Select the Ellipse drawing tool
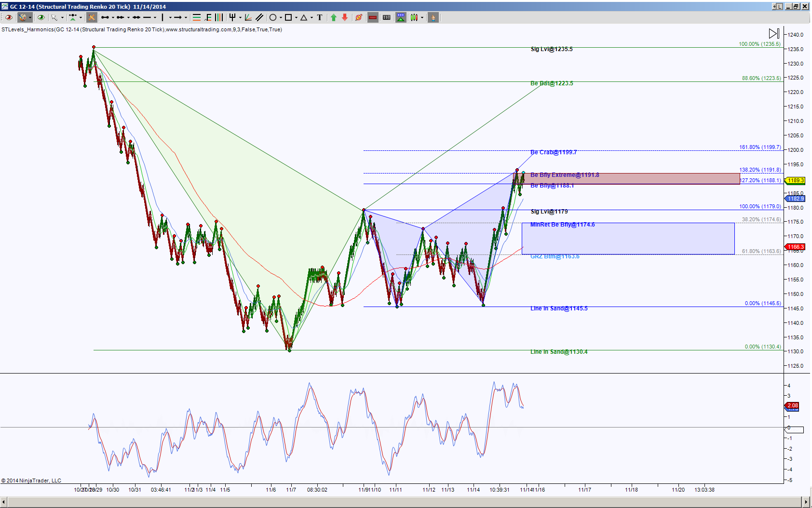The height and width of the screenshot is (508, 812). [x=273, y=17]
